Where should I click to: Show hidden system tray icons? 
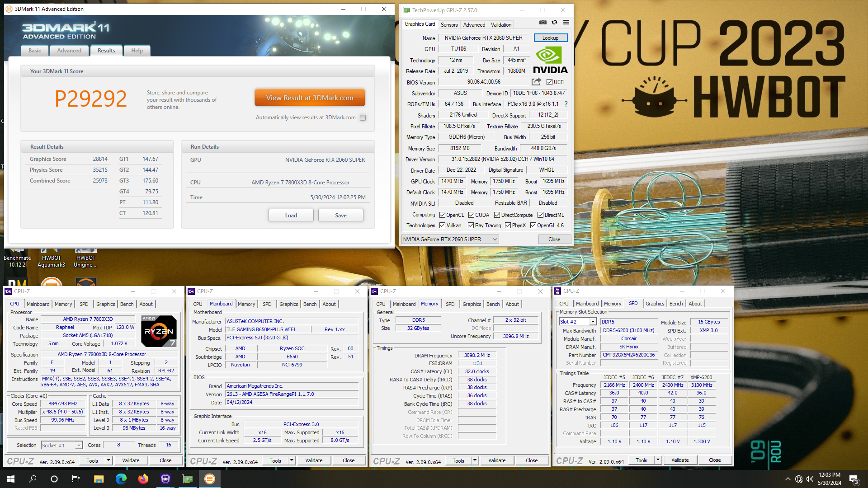(x=788, y=479)
